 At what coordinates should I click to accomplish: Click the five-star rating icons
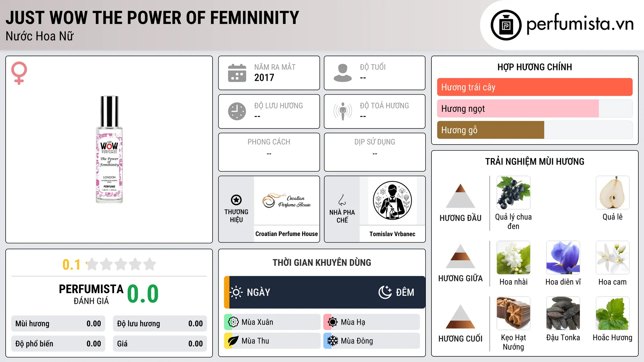pyautogui.click(x=121, y=264)
